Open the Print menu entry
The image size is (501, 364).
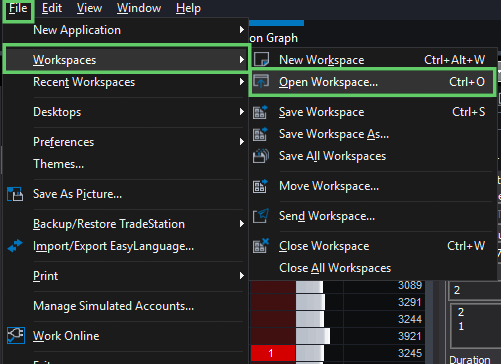click(x=45, y=276)
